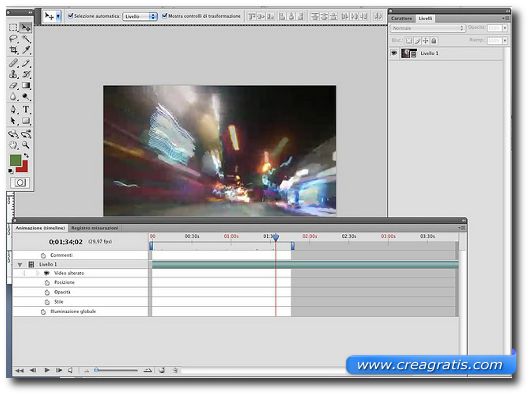Open the Normale blending mode dropdown
530x396 pixels.
pyautogui.click(x=428, y=28)
